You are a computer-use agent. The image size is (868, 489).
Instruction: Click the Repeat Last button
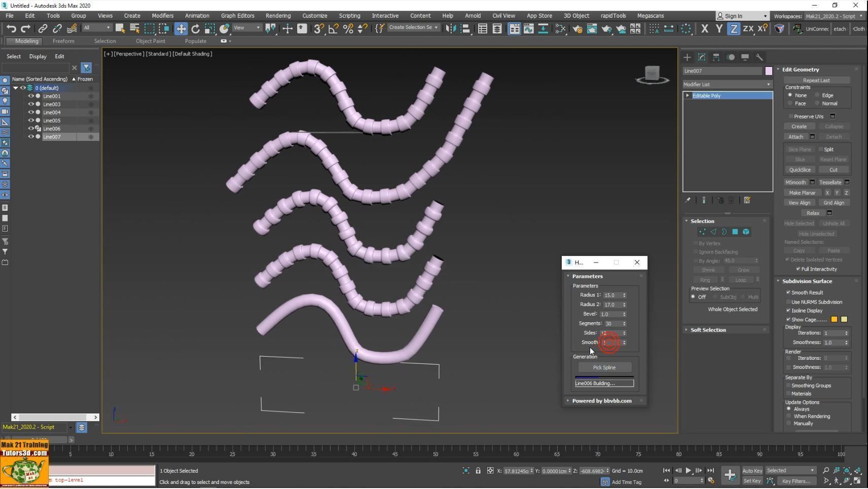(x=816, y=80)
